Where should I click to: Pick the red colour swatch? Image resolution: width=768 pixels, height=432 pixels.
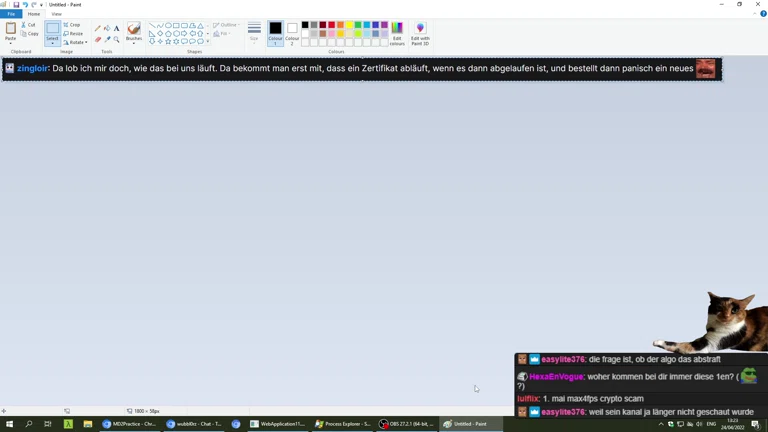pos(332,25)
